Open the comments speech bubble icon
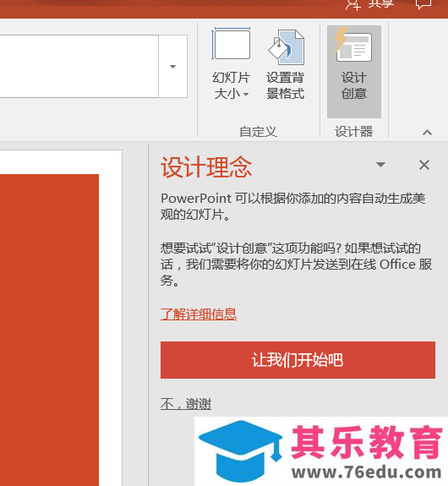This screenshot has height=486, width=448. click(423, 4)
